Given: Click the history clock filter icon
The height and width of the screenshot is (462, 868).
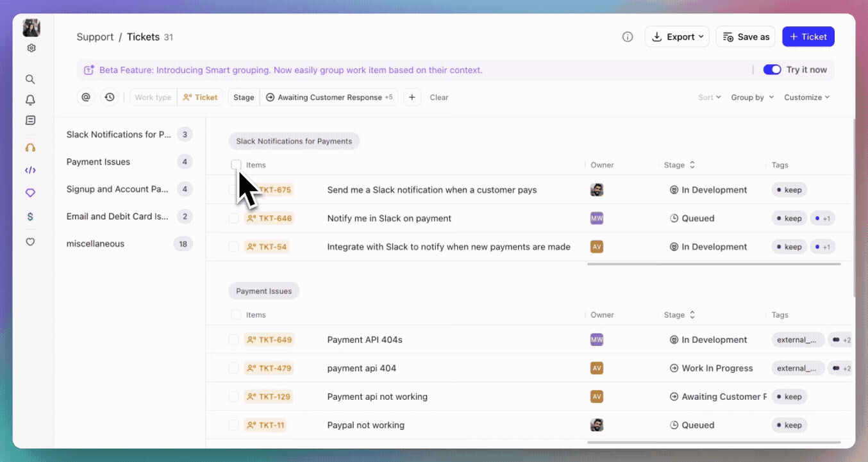Looking at the screenshot, I should [x=110, y=97].
